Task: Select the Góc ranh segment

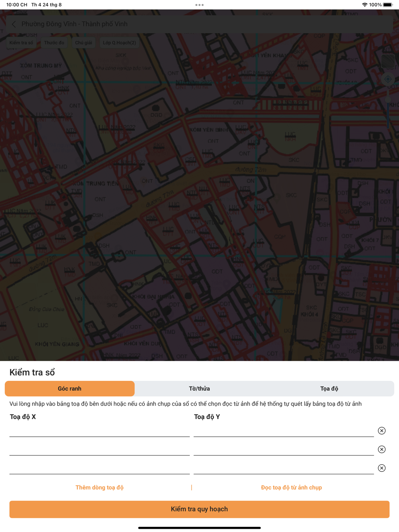Action: (69, 388)
